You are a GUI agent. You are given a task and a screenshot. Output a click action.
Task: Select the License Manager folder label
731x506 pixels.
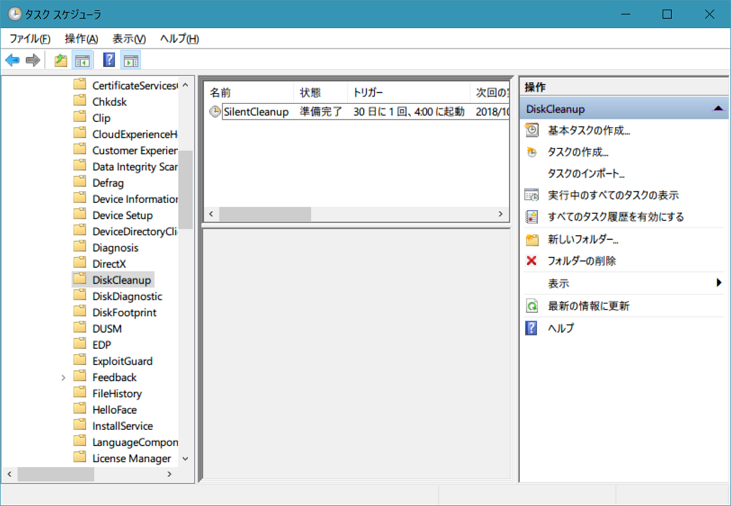click(131, 458)
